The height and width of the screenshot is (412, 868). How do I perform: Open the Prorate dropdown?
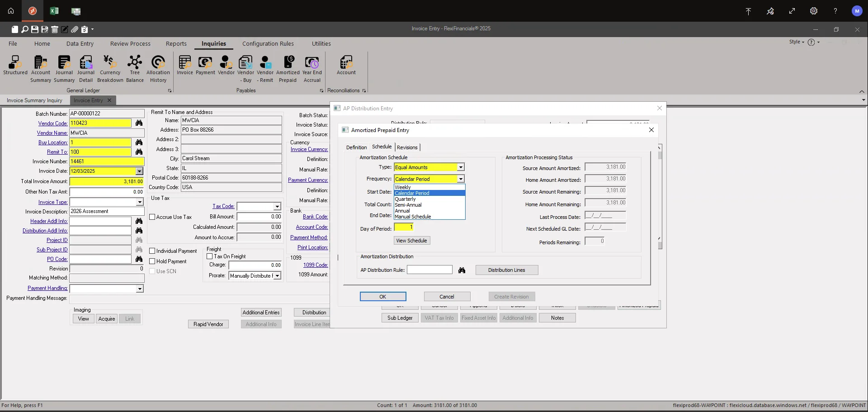point(276,275)
